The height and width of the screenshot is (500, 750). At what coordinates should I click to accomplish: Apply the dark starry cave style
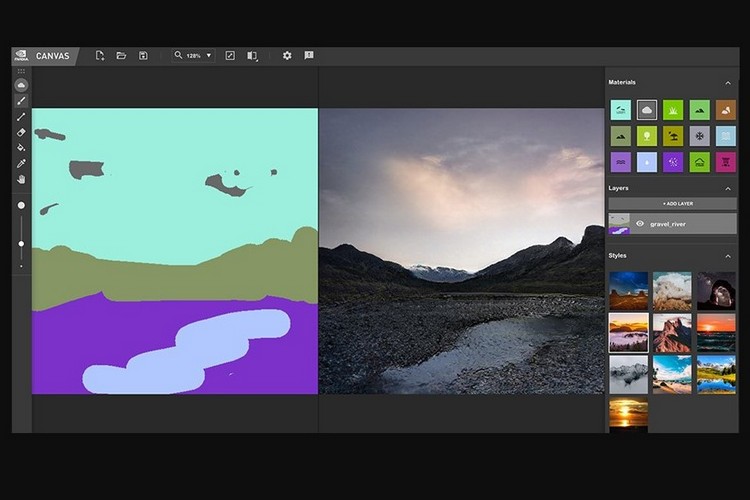click(x=716, y=291)
